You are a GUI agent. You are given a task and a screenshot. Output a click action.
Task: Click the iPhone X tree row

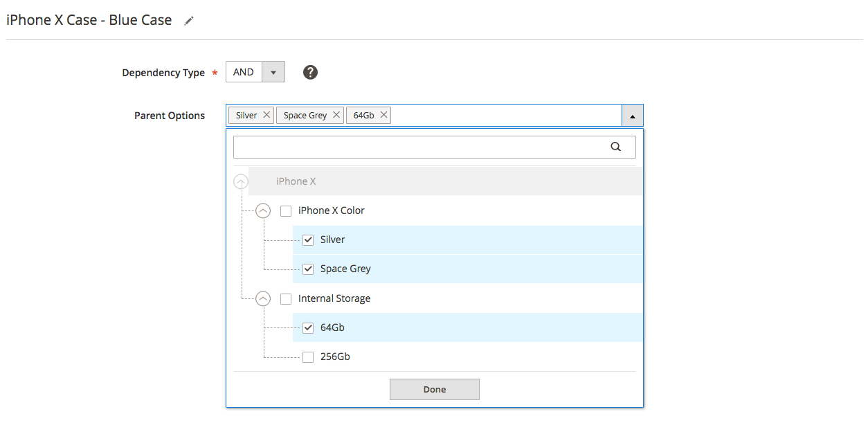point(446,181)
